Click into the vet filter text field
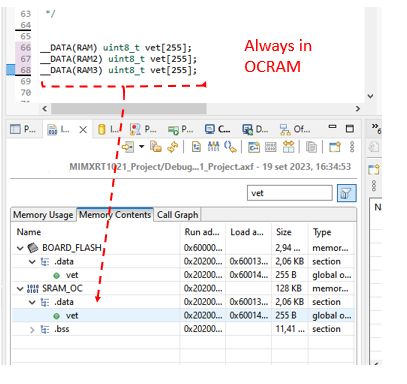This screenshot has height=384, width=407. tap(290, 193)
